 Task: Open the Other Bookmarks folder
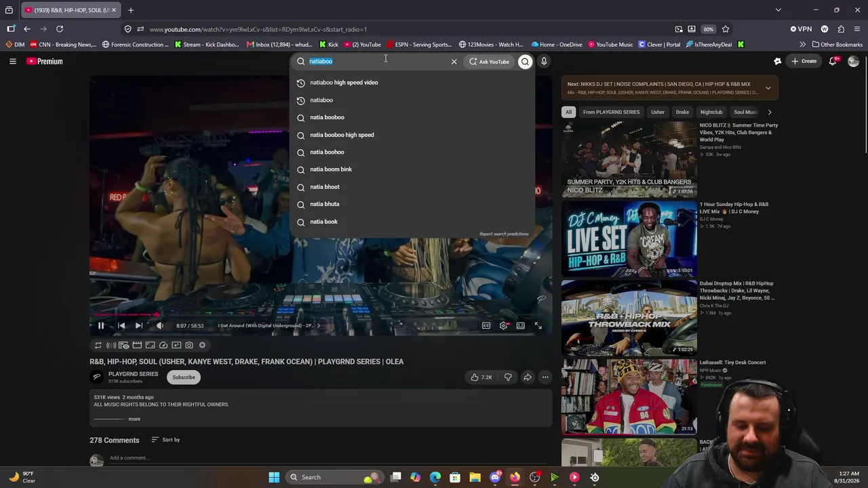[x=837, y=45]
